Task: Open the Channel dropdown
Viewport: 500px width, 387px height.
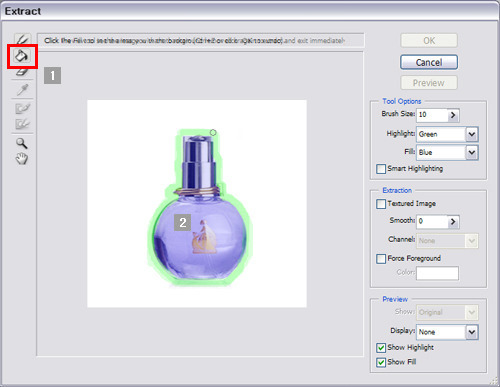Action: 471,241
